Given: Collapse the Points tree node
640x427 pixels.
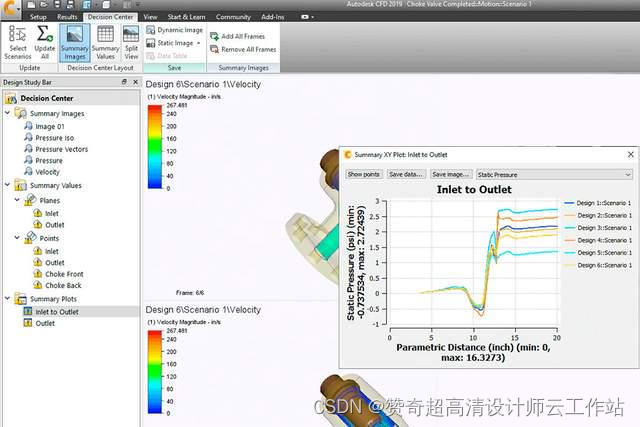Looking at the screenshot, I should [x=17, y=237].
